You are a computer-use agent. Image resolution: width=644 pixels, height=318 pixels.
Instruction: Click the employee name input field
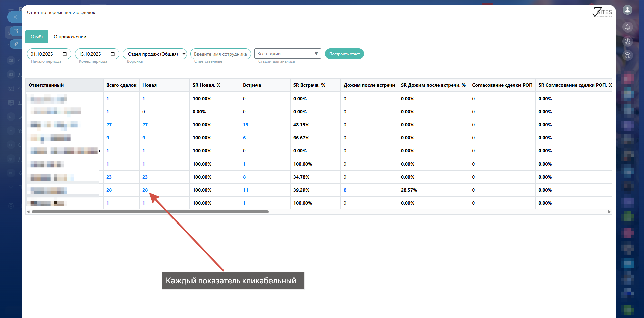220,54
